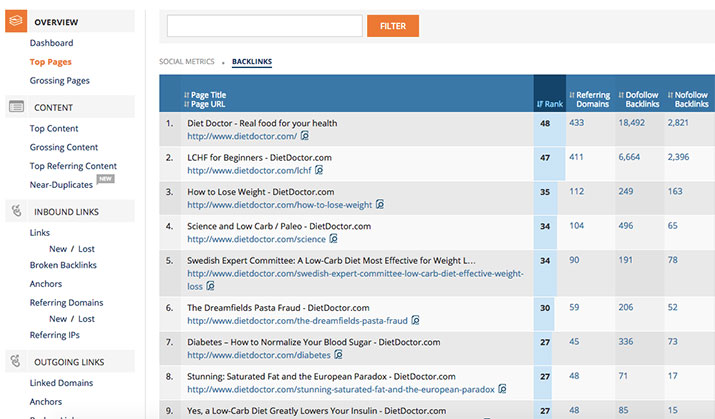Image resolution: width=715 pixels, height=419 pixels.
Task: Sort by Page URL column
Action: coord(204,104)
